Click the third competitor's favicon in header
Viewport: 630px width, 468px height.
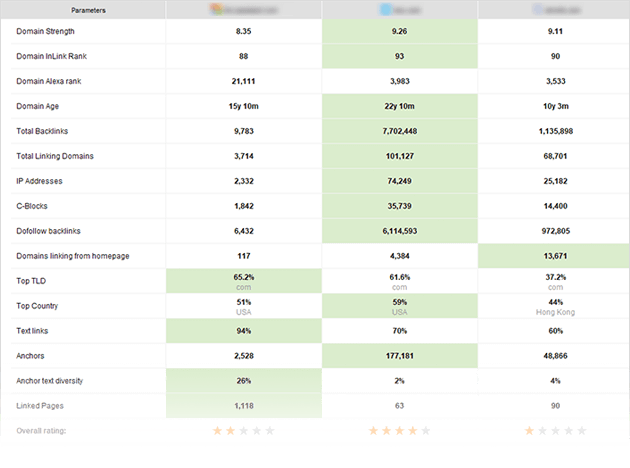click(x=536, y=9)
